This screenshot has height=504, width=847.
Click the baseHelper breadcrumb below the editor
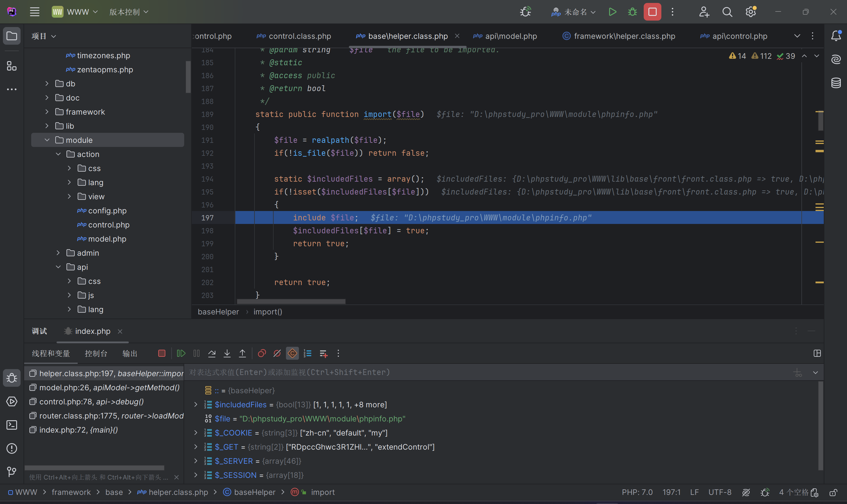pyautogui.click(x=218, y=312)
